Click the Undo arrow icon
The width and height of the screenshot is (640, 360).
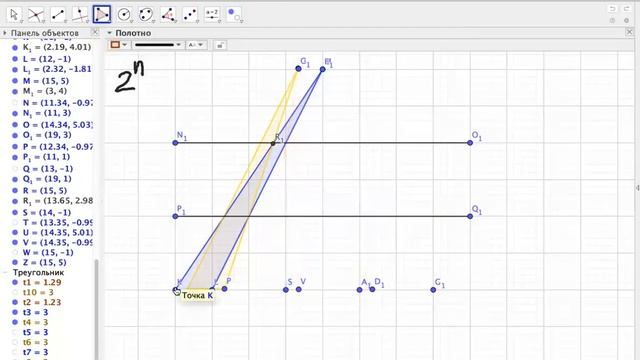pyautogui.click(x=612, y=9)
